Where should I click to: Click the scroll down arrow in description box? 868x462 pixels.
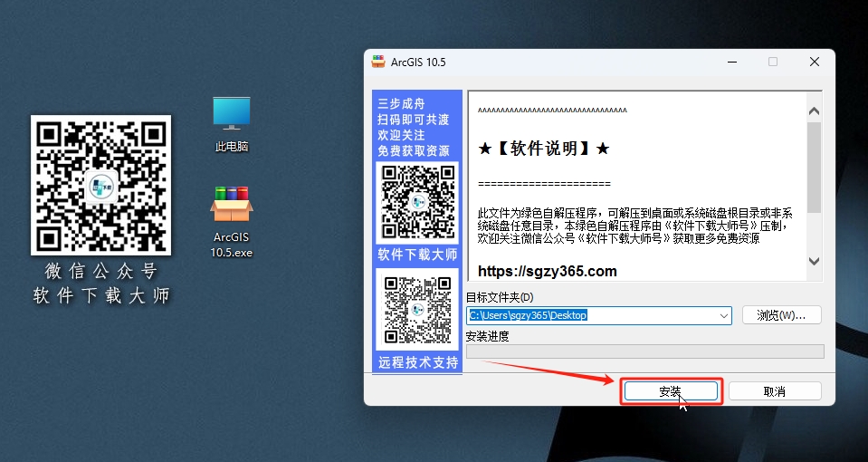click(814, 261)
